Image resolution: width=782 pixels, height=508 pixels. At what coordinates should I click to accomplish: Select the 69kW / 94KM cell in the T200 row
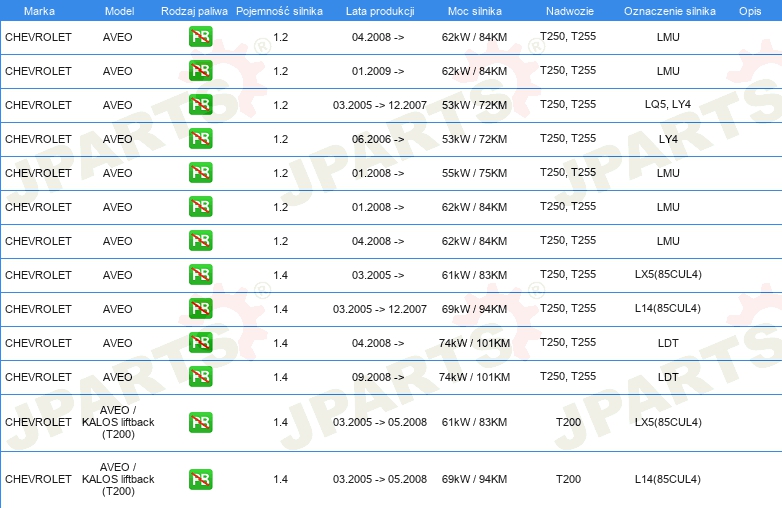tap(474, 479)
